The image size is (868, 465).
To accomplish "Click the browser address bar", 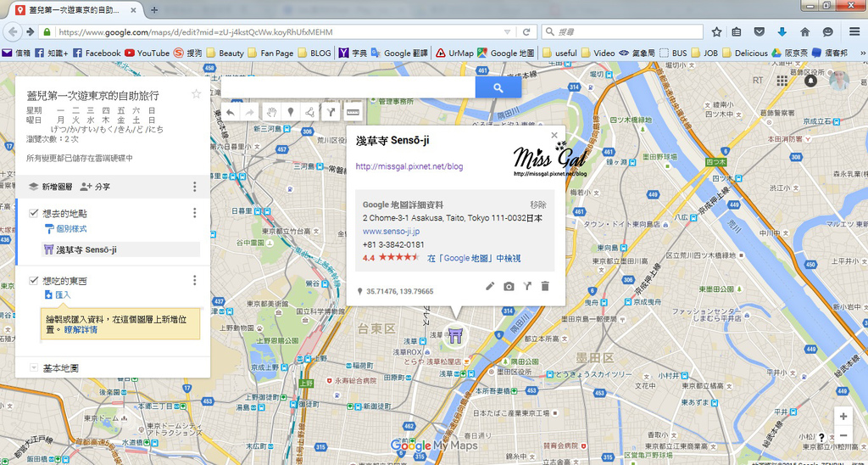I will [277, 31].
